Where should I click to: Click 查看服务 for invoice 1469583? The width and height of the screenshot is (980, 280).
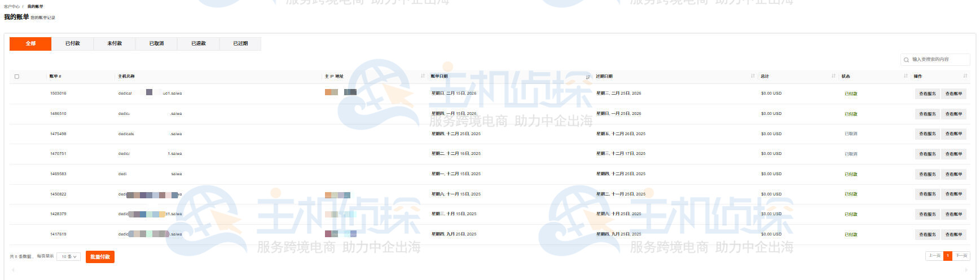click(927, 174)
